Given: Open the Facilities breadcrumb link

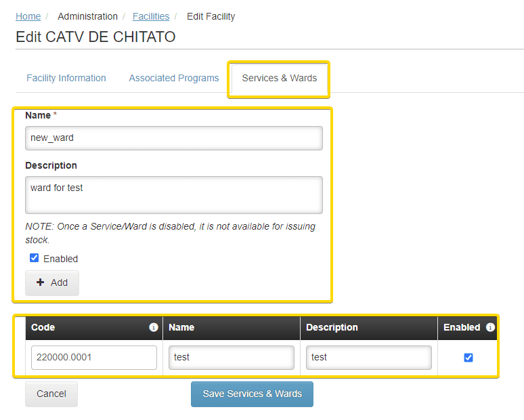Looking at the screenshot, I should [151, 16].
